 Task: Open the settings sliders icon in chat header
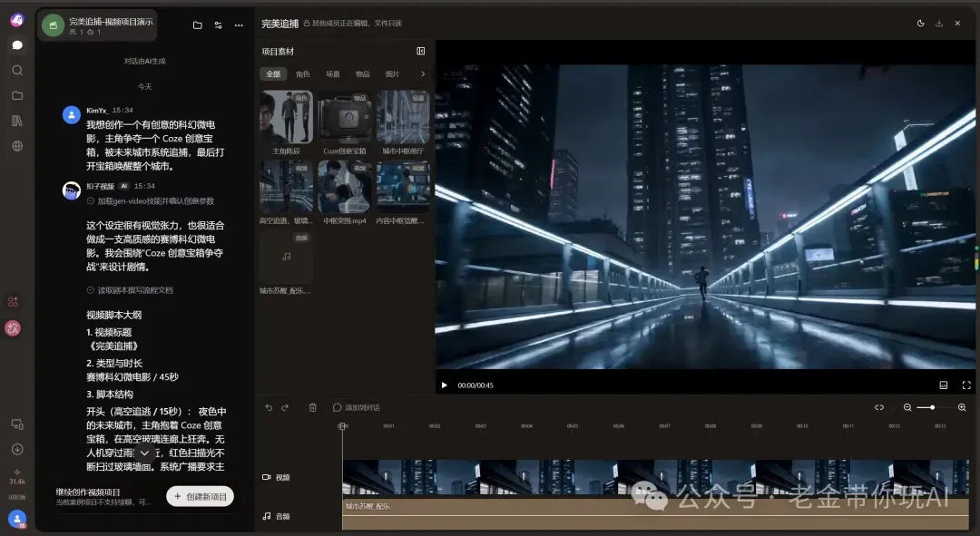218,25
